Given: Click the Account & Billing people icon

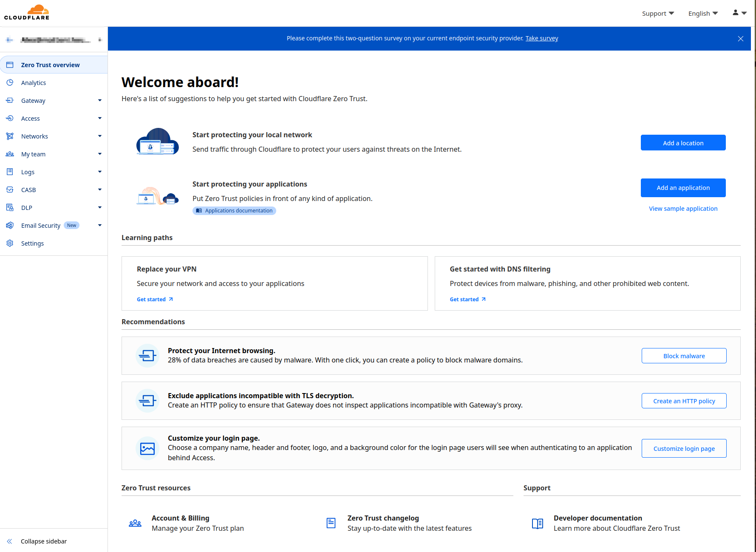Looking at the screenshot, I should click(x=135, y=523).
